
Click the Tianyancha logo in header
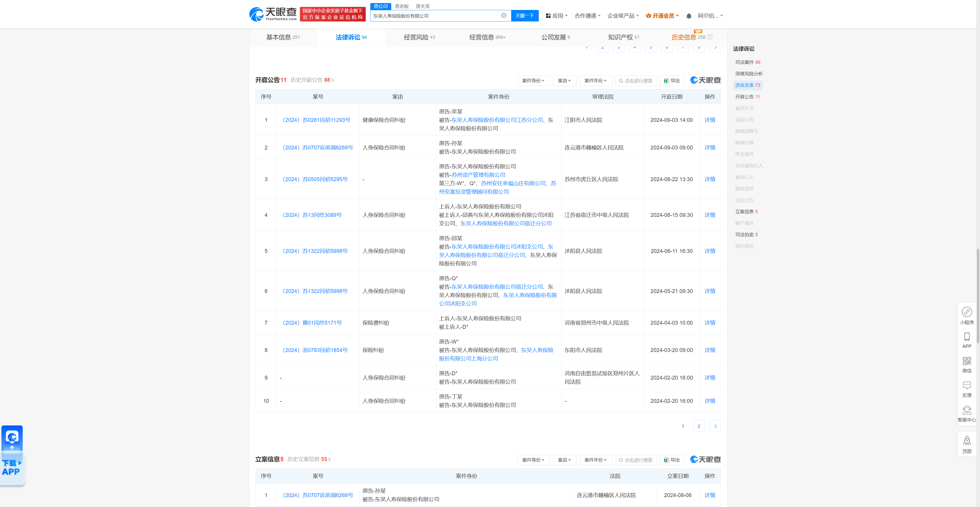[273, 14]
